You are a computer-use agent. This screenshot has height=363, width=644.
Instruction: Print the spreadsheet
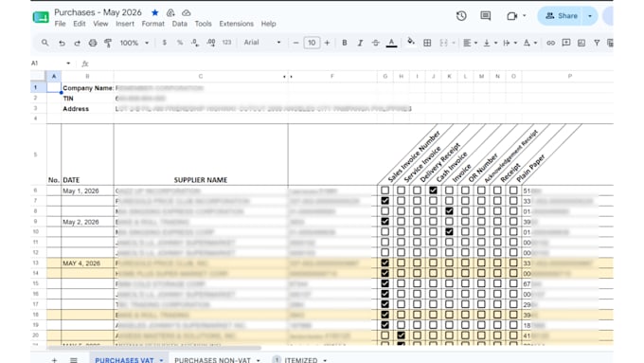93,43
